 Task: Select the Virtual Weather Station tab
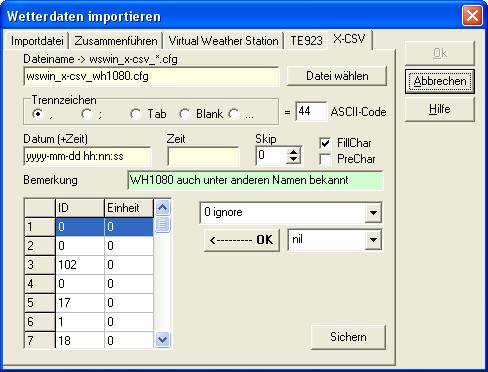(x=223, y=41)
